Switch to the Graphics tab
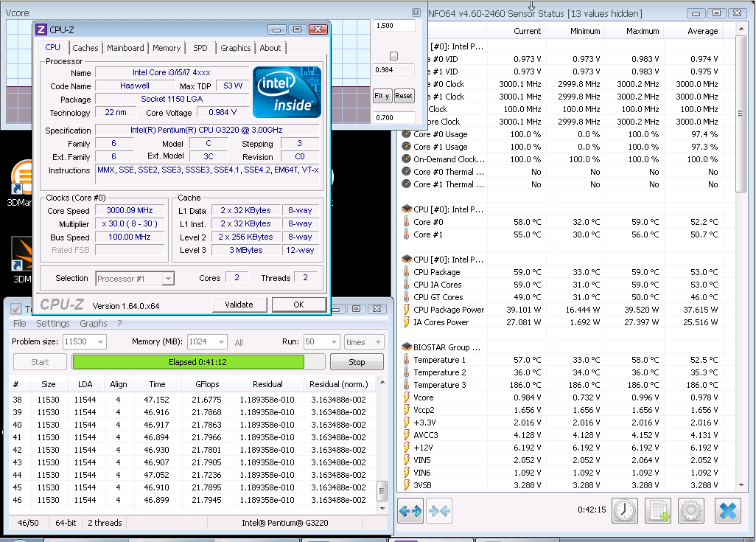 (x=235, y=48)
